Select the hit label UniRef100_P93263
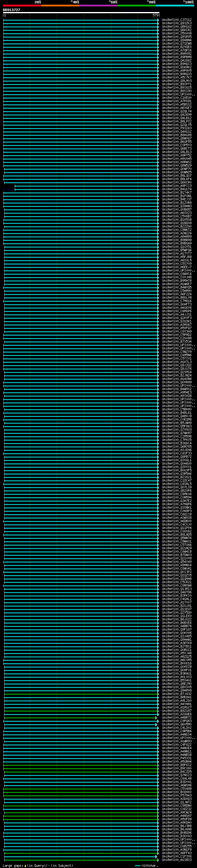 176,128
